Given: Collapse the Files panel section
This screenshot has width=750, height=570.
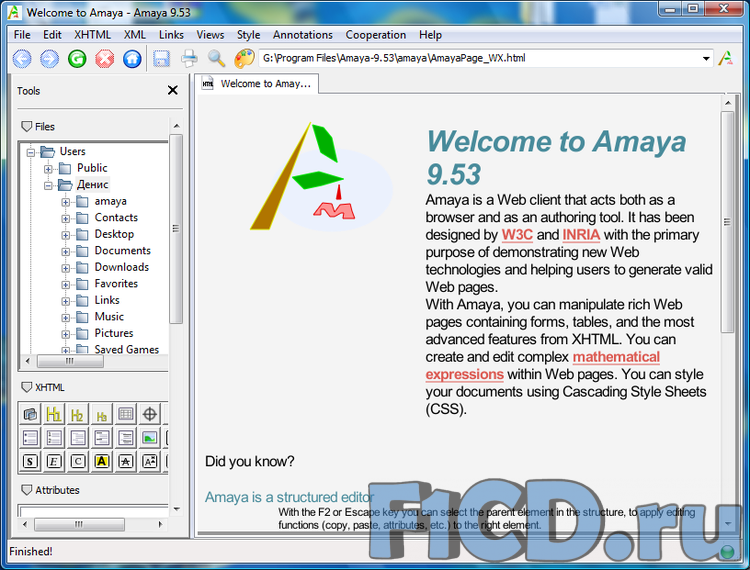Looking at the screenshot, I should [x=27, y=127].
